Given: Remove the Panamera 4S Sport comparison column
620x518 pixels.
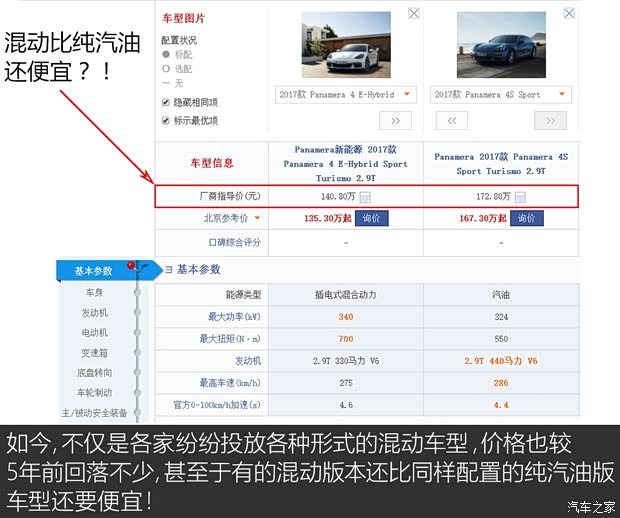Looking at the screenshot, I should (x=569, y=13).
